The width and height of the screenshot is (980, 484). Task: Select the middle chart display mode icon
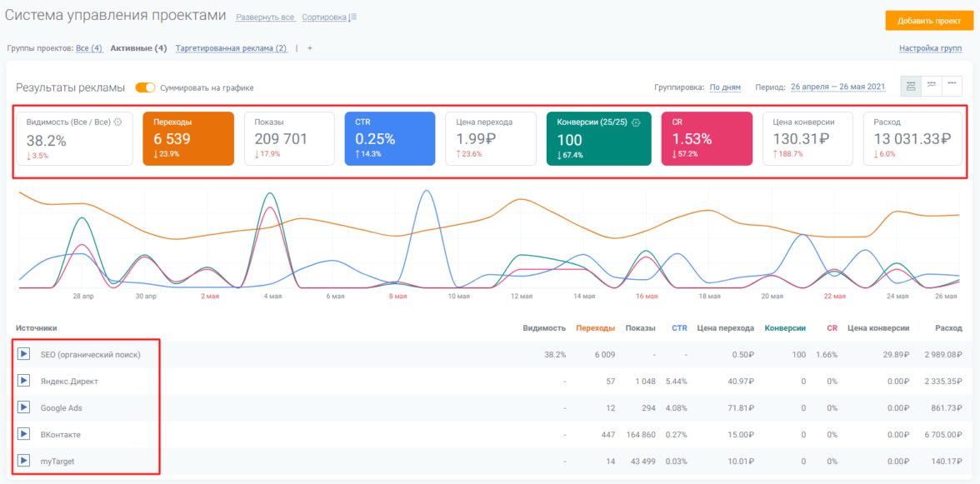(931, 86)
